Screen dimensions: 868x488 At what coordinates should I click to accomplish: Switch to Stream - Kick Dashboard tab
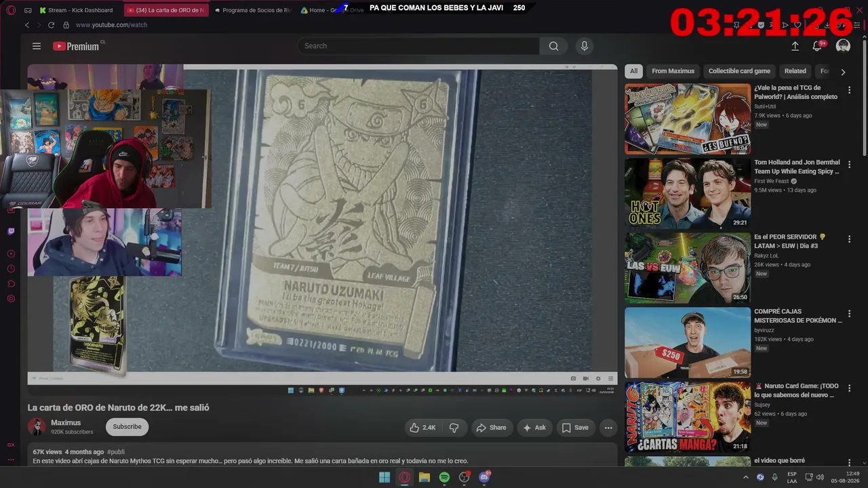coord(75,10)
